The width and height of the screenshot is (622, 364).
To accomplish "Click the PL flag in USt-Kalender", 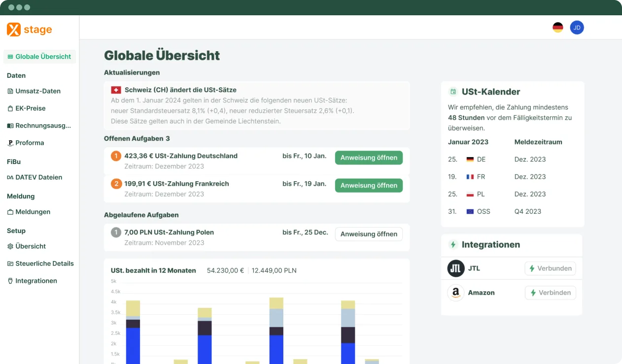I will tap(470, 194).
